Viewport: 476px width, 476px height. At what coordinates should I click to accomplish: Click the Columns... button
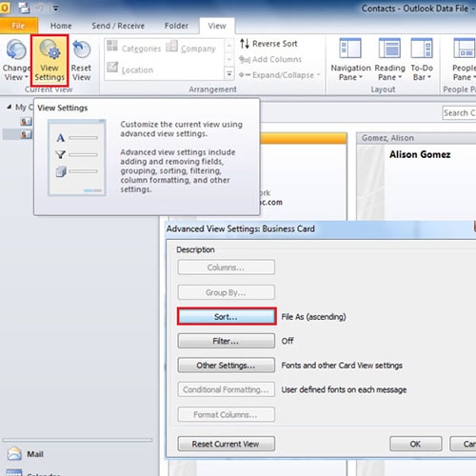click(227, 268)
